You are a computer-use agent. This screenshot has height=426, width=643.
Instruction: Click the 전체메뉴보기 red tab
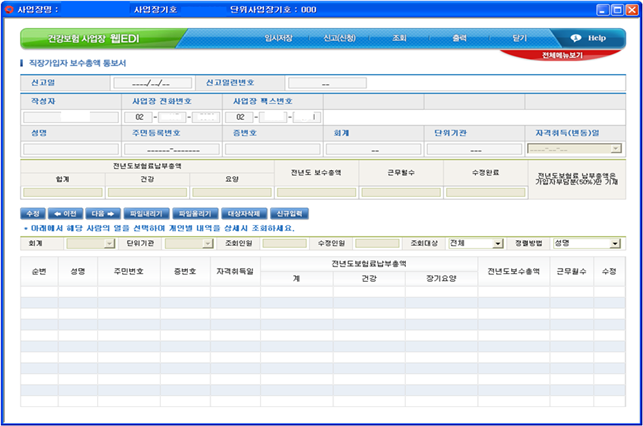point(562,55)
